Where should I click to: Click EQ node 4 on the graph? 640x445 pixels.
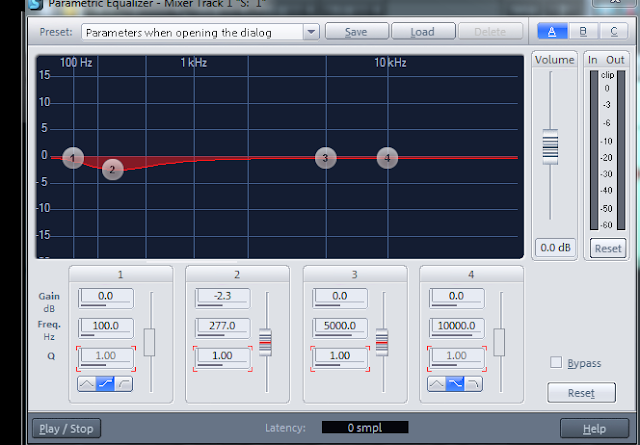click(x=387, y=158)
